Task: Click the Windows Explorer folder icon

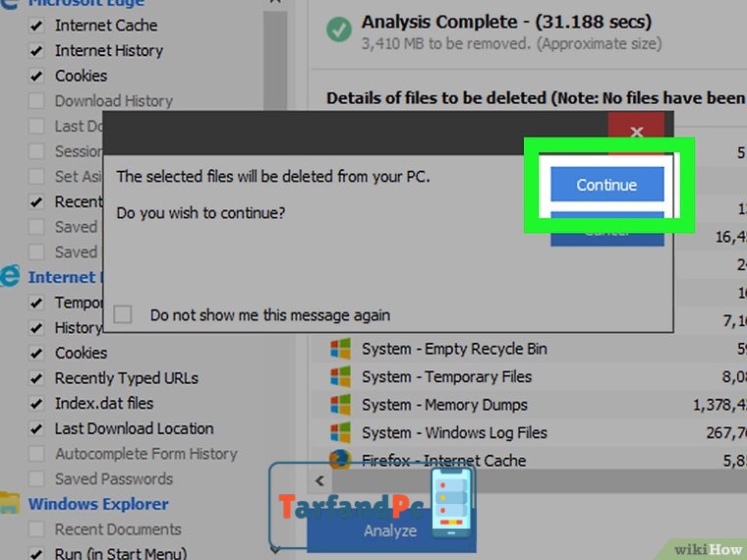Action: [10, 504]
